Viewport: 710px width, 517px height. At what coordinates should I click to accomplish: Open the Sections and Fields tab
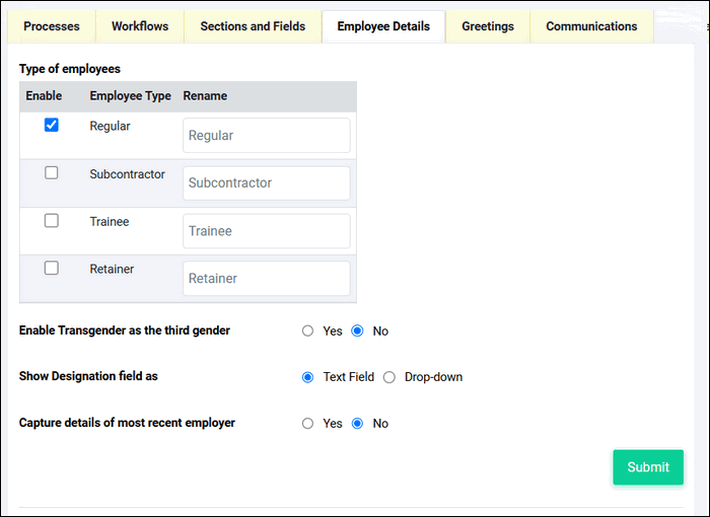[253, 26]
